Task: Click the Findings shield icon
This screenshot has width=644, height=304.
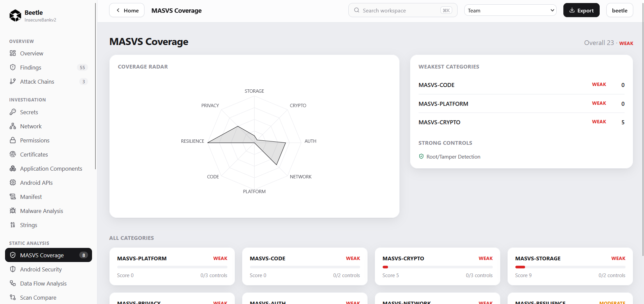Action: 13,67
